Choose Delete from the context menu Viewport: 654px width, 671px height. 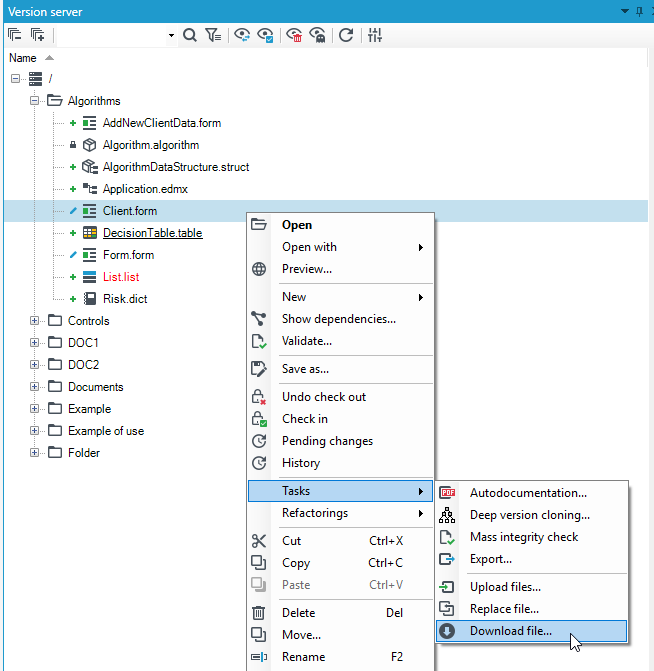341,613
